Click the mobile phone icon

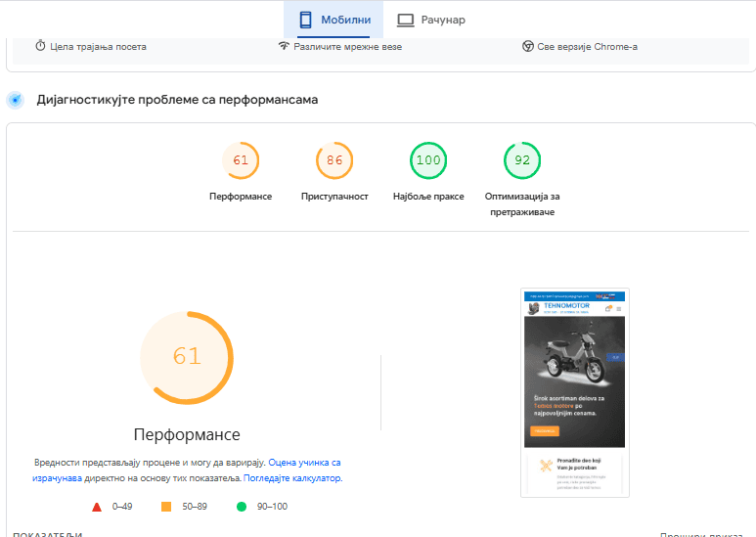pyautogui.click(x=305, y=20)
